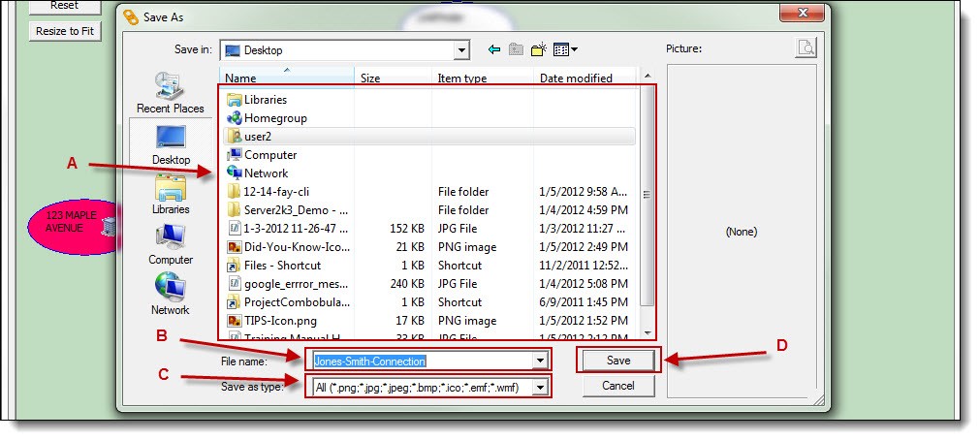
Task: Click the picture preview icon button
Action: [806, 48]
